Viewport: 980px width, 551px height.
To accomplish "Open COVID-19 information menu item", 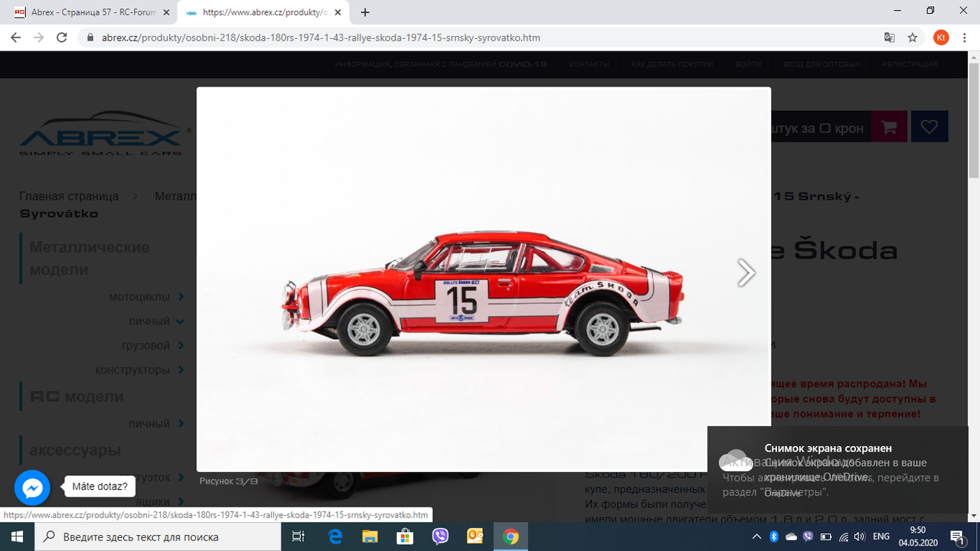I will pyautogui.click(x=441, y=64).
